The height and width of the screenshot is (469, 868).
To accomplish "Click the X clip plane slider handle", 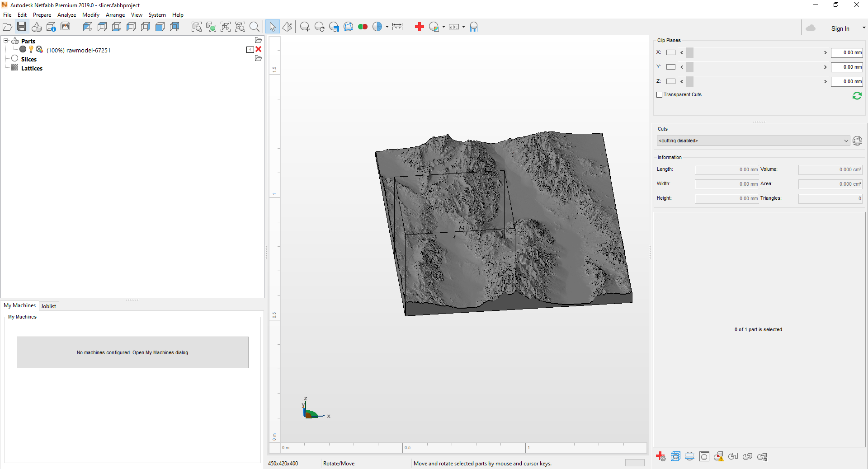I will pos(689,53).
